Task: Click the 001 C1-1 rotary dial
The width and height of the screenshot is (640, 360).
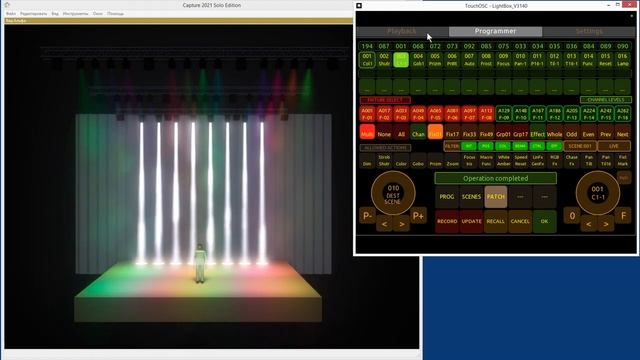Action: point(598,193)
